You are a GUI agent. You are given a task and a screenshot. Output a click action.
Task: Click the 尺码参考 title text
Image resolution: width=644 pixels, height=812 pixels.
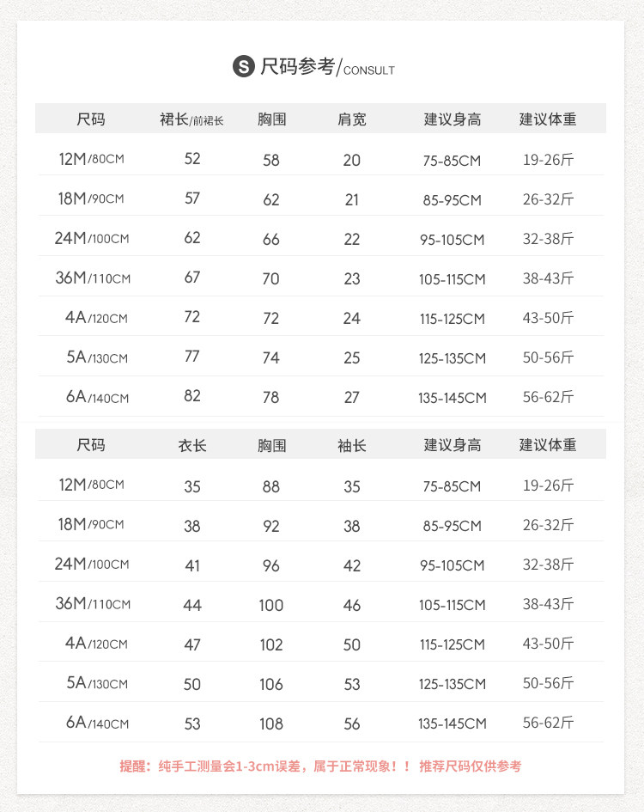[297, 66]
